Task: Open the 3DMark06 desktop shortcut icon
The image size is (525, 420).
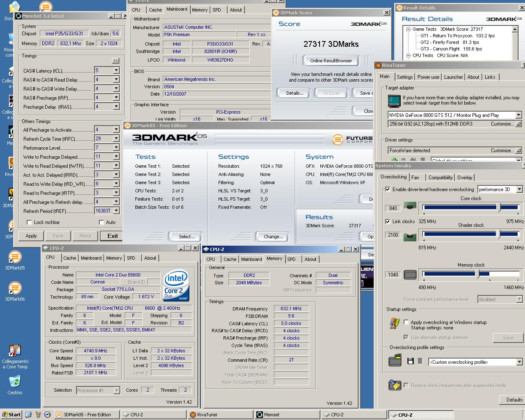Action: click(15, 288)
